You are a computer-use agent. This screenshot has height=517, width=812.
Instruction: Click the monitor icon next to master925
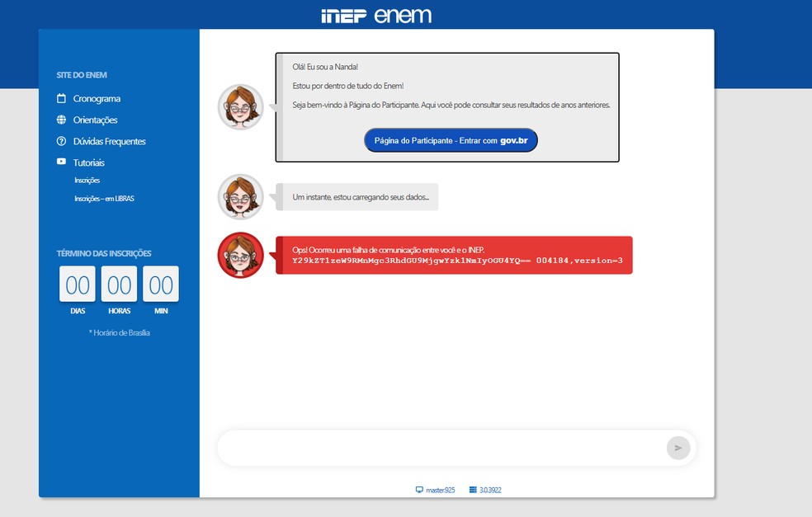click(x=419, y=490)
